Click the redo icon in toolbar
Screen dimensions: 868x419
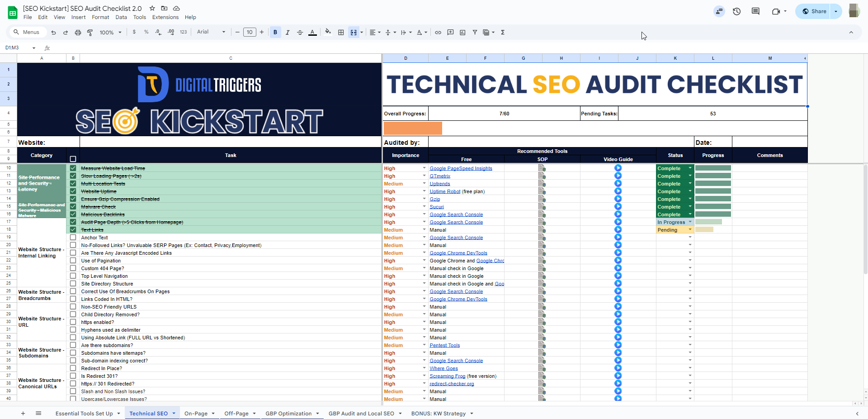click(x=66, y=33)
